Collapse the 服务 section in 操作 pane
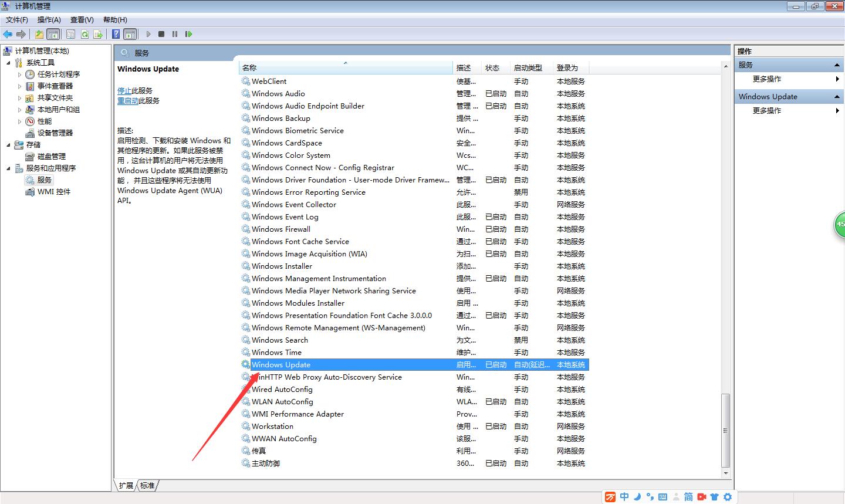This screenshot has height=504, width=845. click(837, 65)
